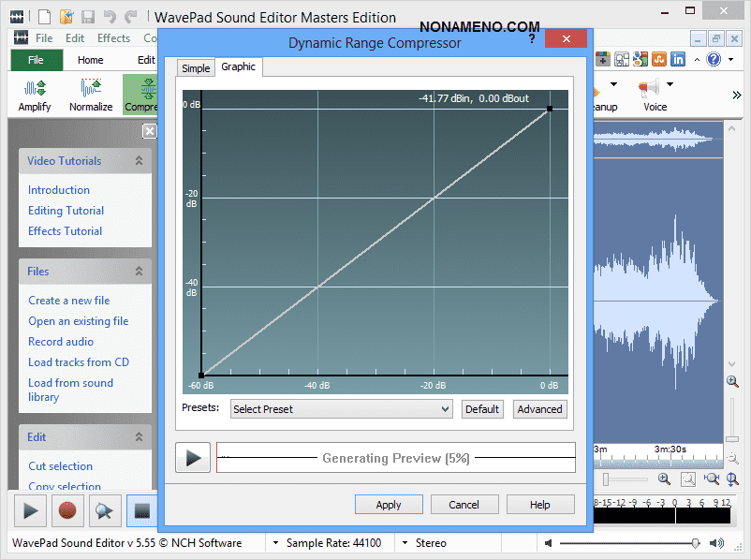Image resolution: width=751 pixels, height=560 pixels.
Task: Collapse the Files sidebar section
Action: pyautogui.click(x=139, y=272)
